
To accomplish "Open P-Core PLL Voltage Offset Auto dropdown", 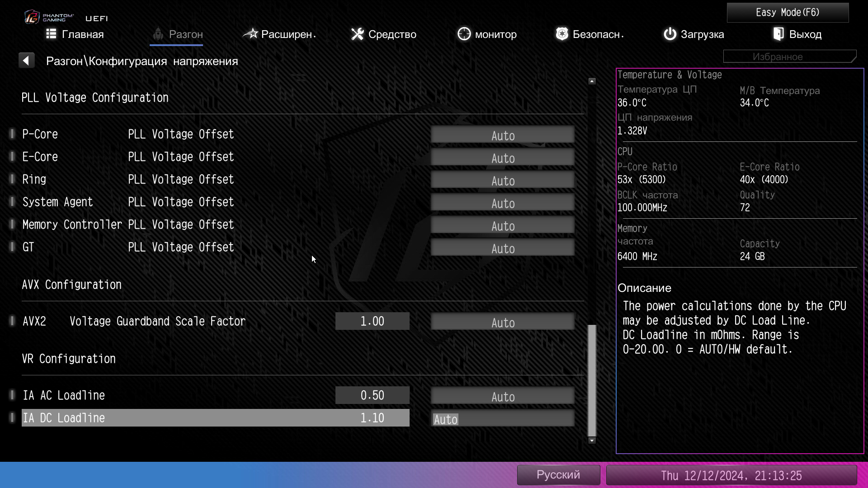I will click(502, 135).
